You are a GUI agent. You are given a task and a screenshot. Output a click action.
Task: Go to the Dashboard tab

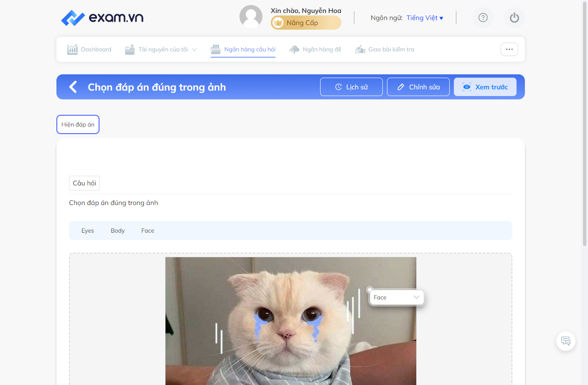coord(89,49)
